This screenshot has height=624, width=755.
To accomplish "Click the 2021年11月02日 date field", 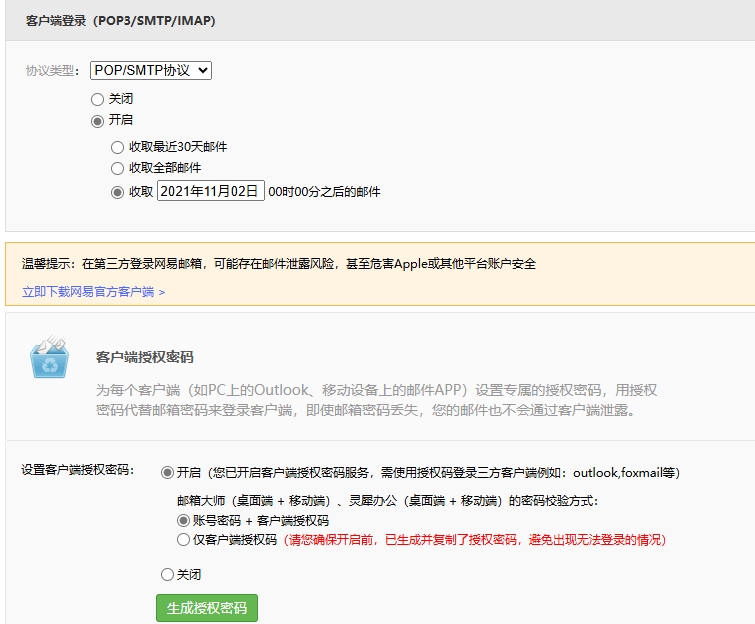I will coord(211,191).
